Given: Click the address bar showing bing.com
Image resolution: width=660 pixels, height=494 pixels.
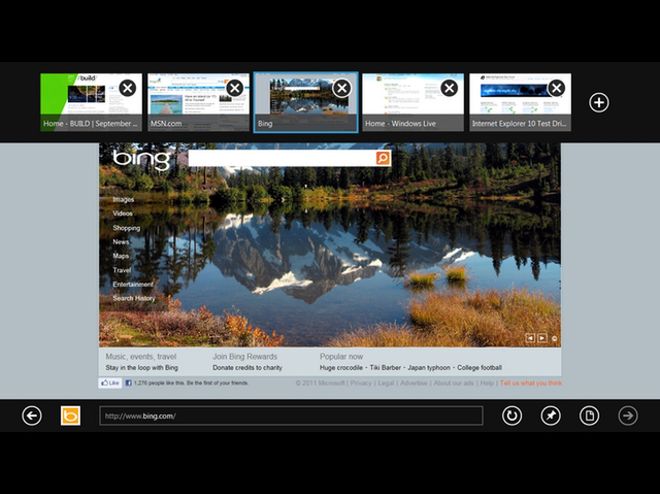Looking at the screenshot, I should tap(291, 416).
